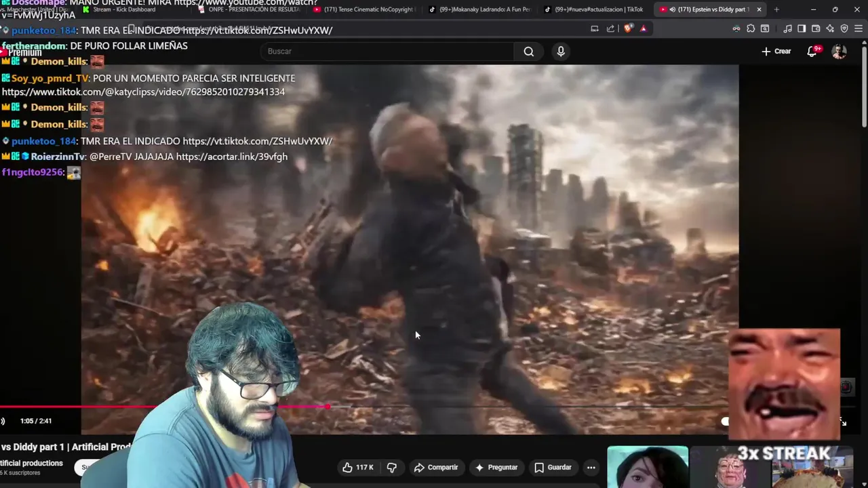
Task: Open the first recommended video thumbnail
Action: click(x=648, y=466)
